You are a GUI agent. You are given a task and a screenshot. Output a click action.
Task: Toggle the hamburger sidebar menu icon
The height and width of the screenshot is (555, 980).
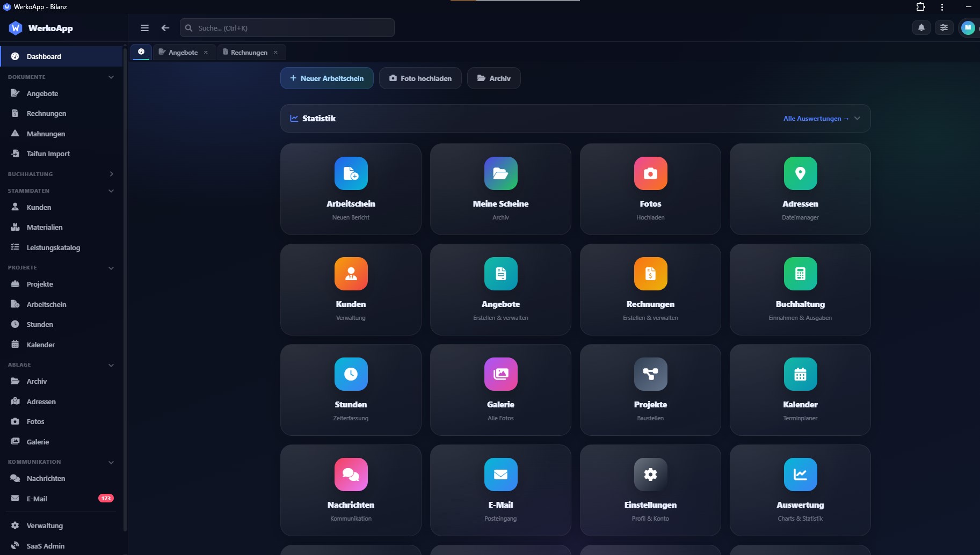tap(144, 28)
